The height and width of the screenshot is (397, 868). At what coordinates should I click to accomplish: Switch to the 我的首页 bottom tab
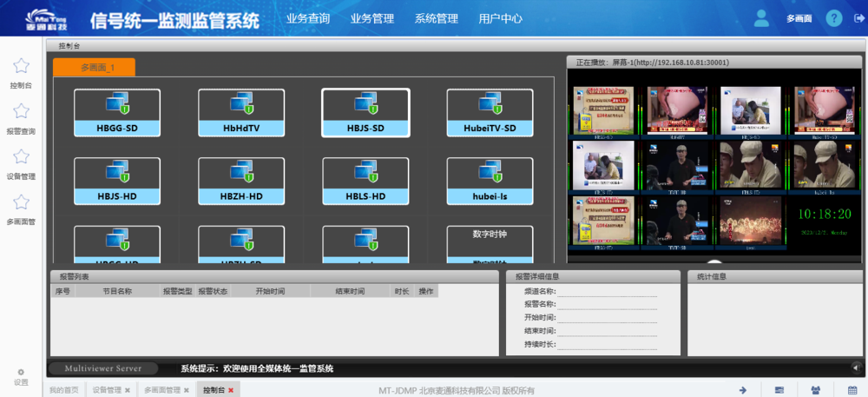click(63, 390)
